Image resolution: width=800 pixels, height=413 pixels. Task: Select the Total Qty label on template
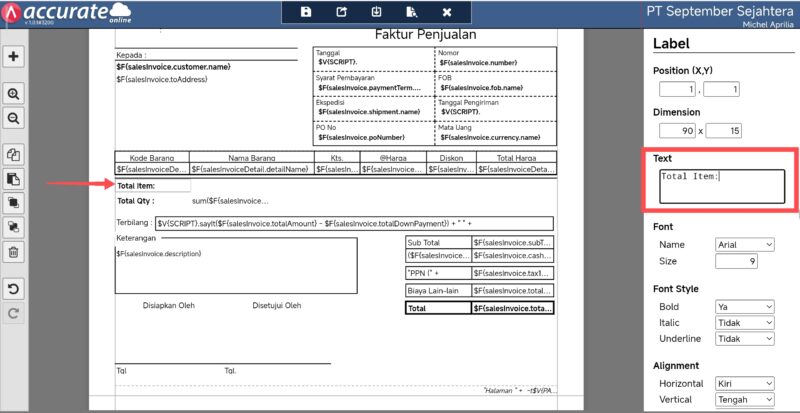134,201
